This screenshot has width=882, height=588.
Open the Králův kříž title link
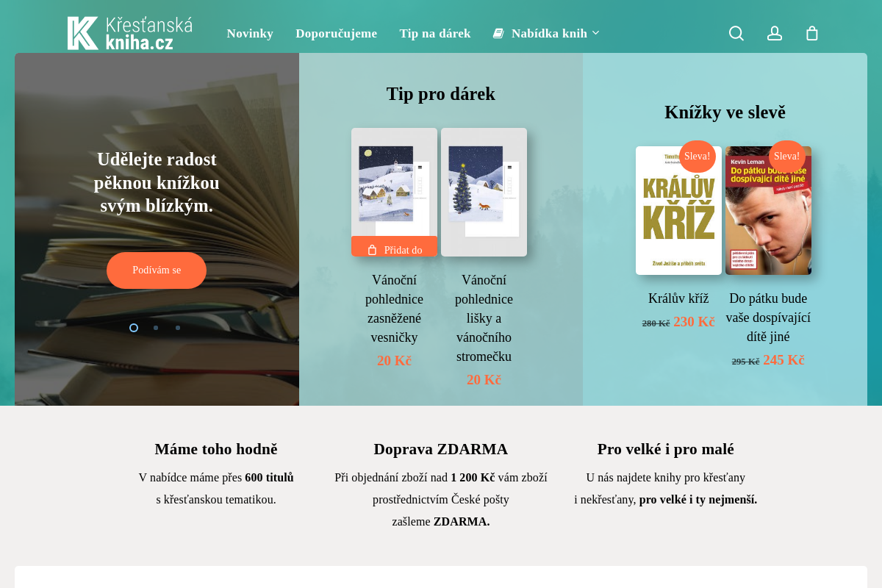678,298
